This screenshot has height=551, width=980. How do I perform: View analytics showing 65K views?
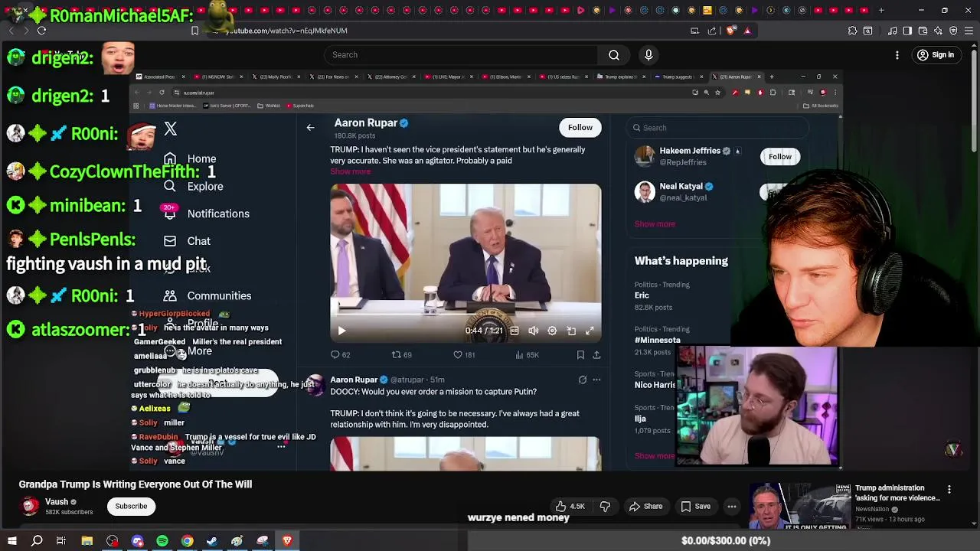point(528,355)
